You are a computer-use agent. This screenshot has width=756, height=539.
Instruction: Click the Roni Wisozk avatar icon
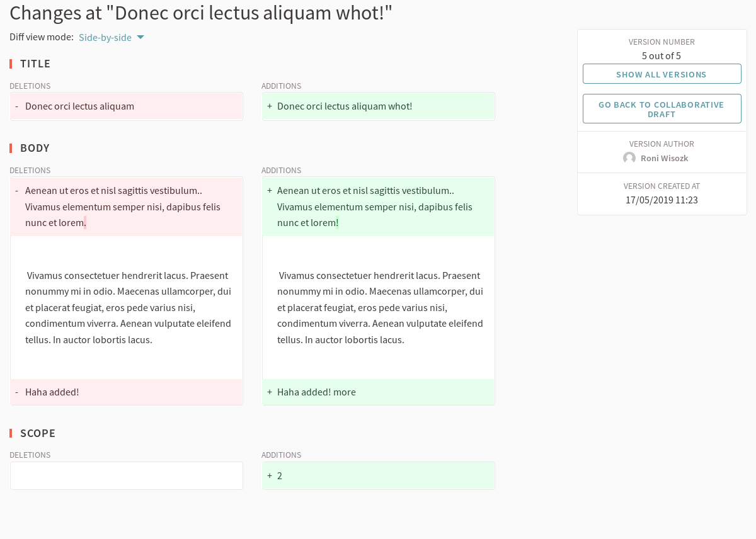click(x=629, y=157)
